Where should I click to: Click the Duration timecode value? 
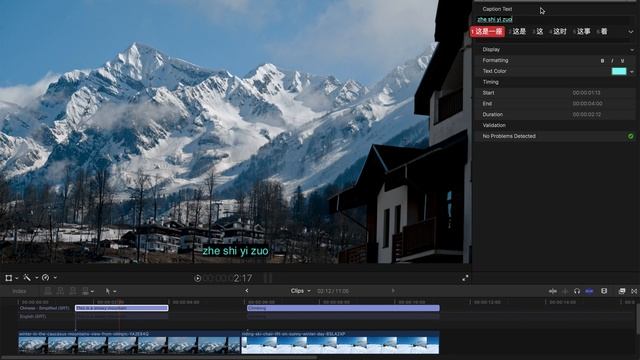click(587, 115)
